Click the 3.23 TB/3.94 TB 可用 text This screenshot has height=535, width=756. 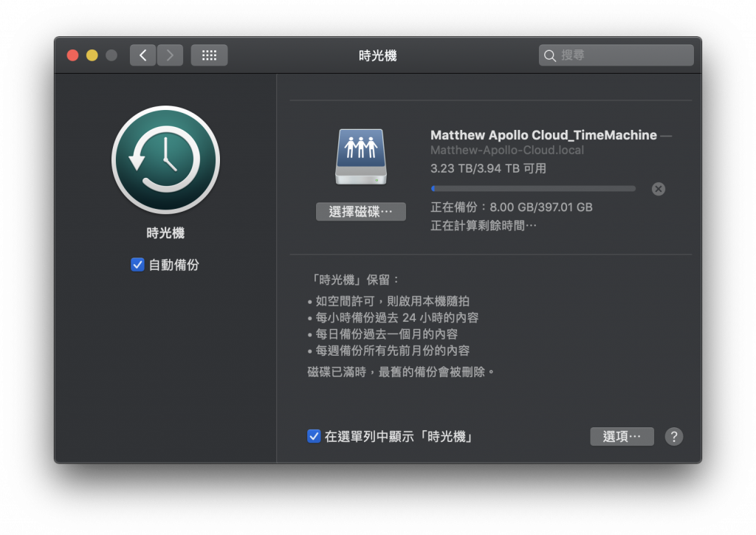point(488,168)
